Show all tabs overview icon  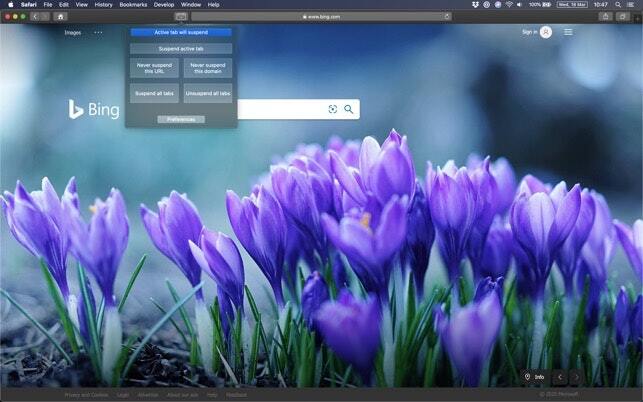(622, 16)
